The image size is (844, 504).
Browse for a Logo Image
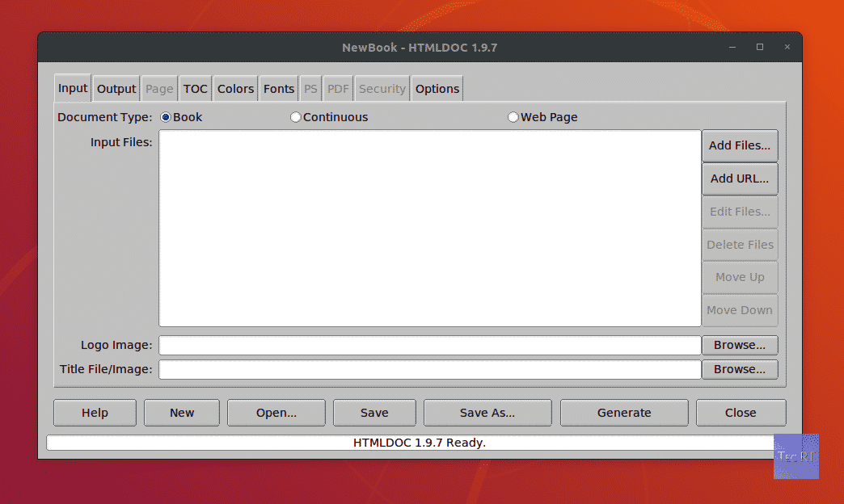740,346
